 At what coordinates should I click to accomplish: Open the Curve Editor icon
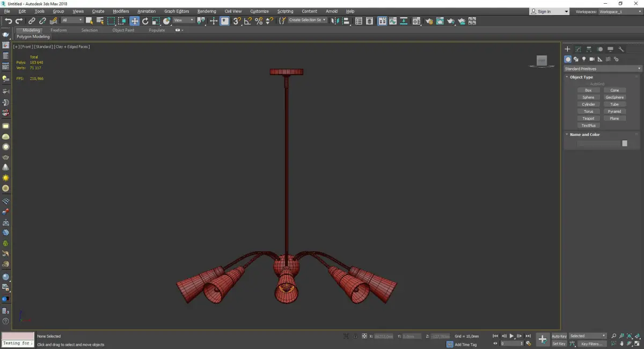tap(393, 21)
